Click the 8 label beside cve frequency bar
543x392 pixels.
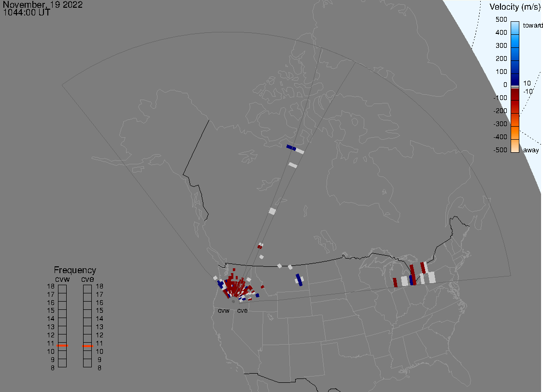(100, 368)
